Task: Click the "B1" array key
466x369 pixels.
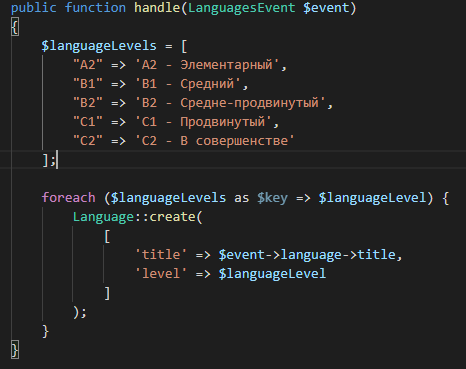Action: [88, 84]
